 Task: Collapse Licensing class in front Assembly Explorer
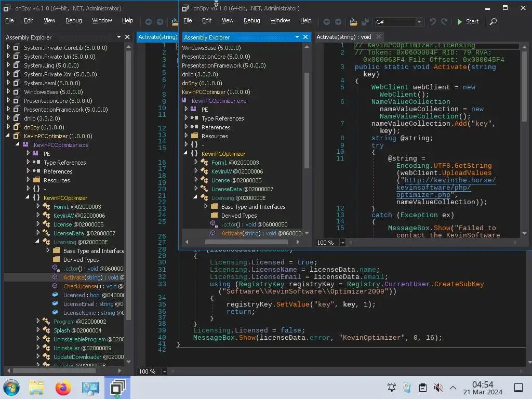point(195,197)
